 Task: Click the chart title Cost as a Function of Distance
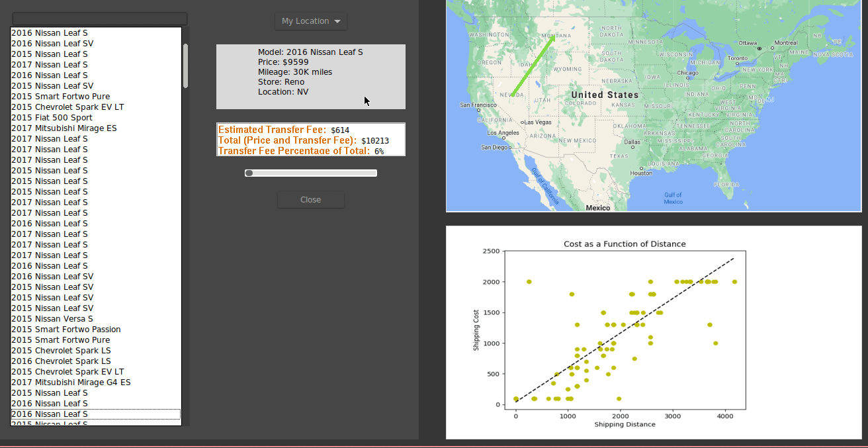pyautogui.click(x=625, y=244)
